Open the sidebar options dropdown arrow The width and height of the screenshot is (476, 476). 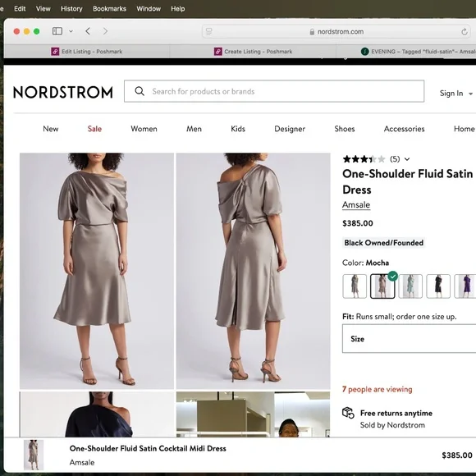[71, 31]
